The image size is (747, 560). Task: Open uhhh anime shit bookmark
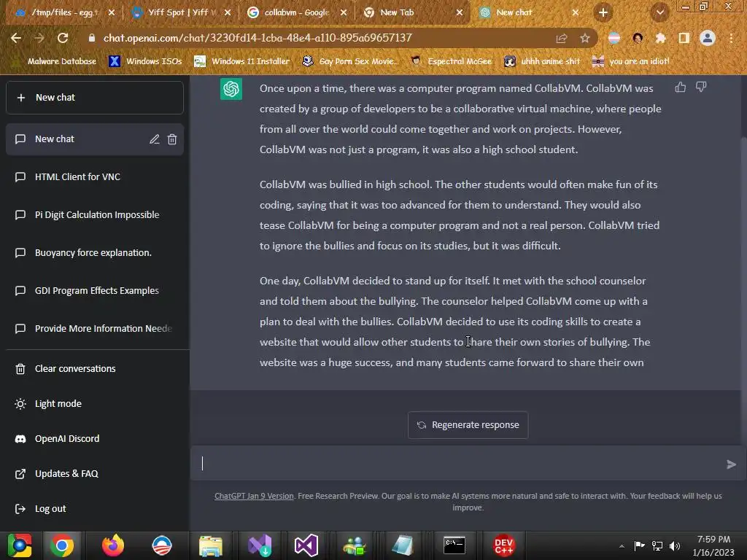click(543, 61)
